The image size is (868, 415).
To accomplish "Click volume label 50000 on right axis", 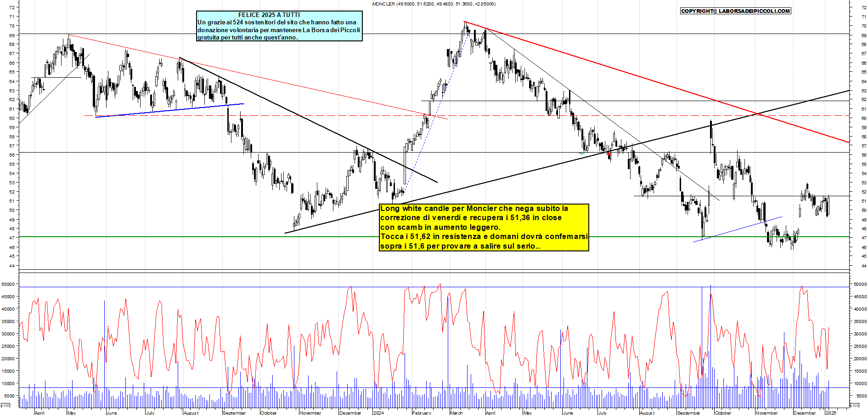I will point(860,284).
